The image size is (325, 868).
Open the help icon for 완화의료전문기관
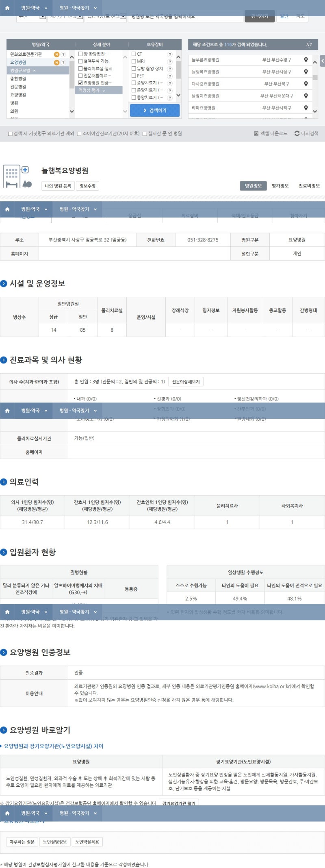(63, 54)
